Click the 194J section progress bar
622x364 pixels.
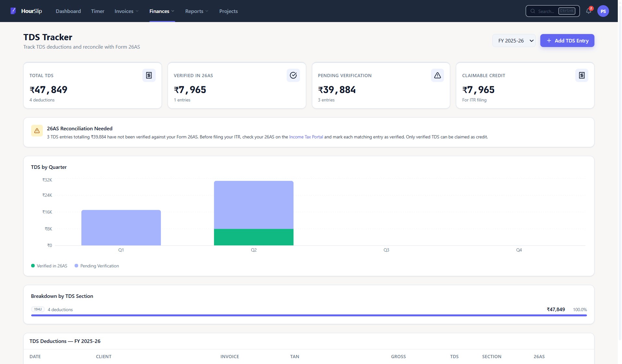[x=309, y=315]
